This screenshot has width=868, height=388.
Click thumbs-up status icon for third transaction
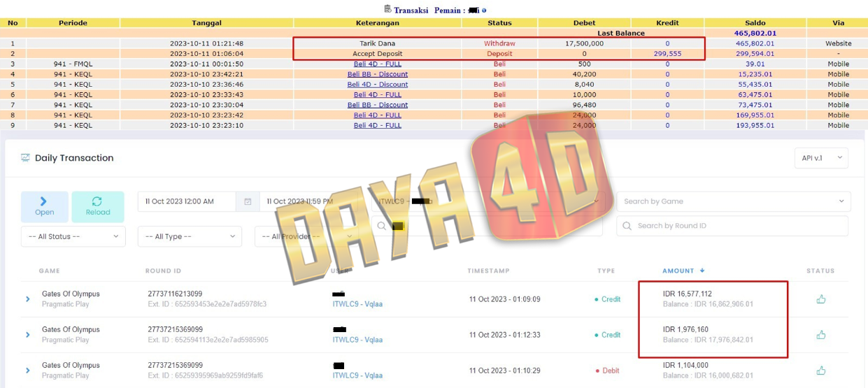click(x=820, y=371)
